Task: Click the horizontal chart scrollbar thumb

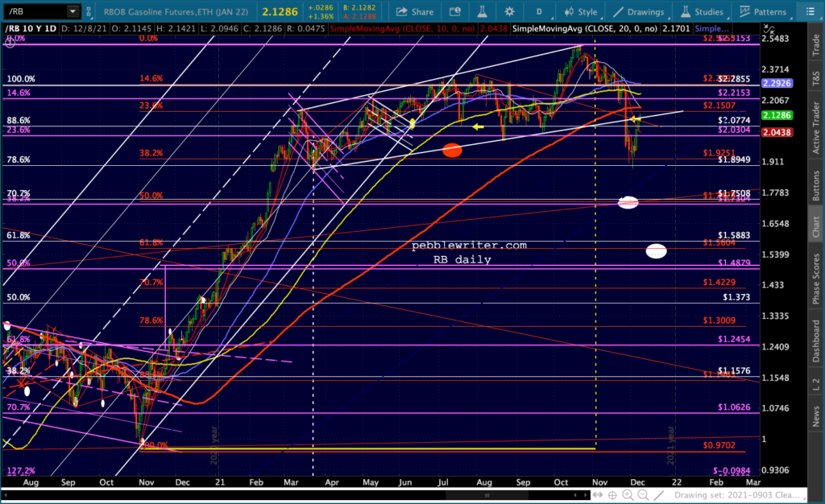Action: pos(487,494)
